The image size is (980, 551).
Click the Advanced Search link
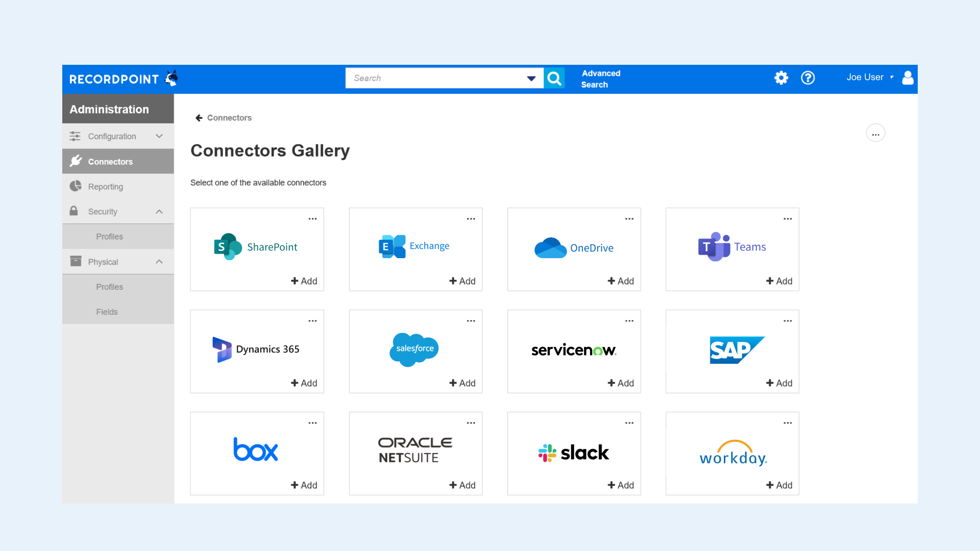[601, 79]
